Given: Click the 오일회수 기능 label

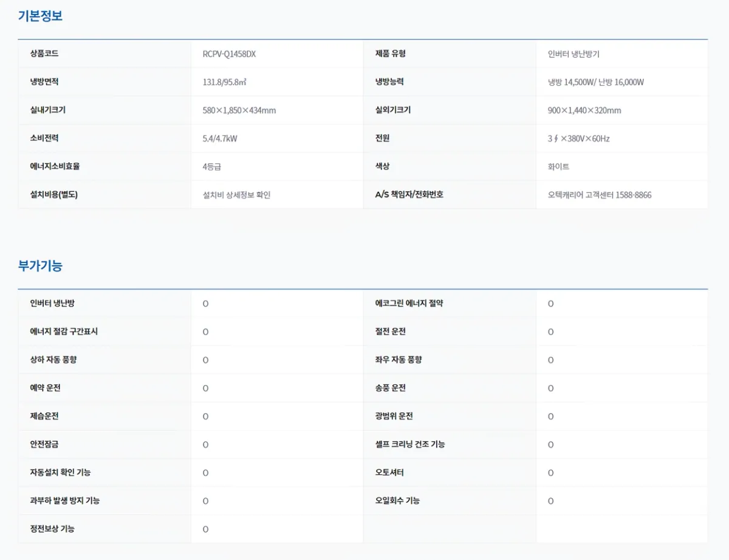Looking at the screenshot, I should 397,500.
